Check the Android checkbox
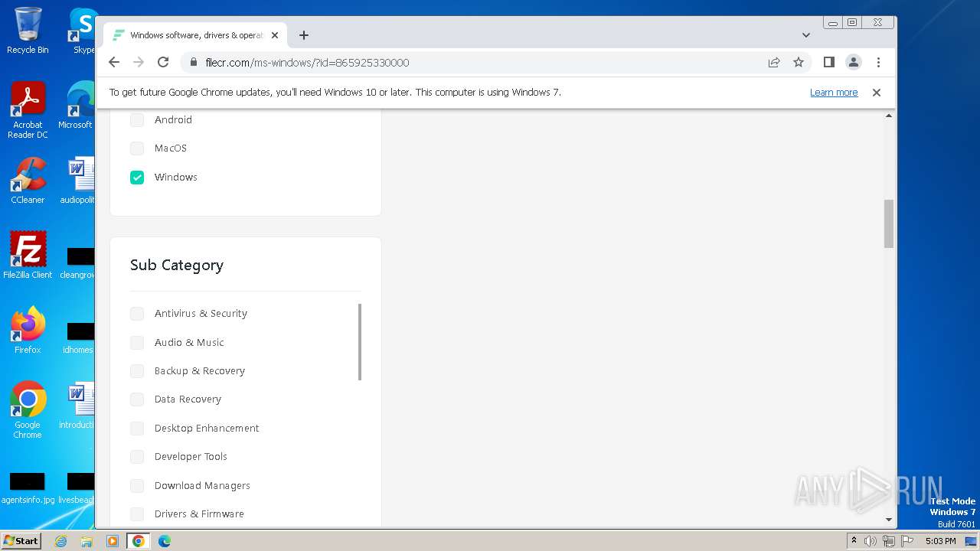Screen dimensions: 980x551 point(137,120)
